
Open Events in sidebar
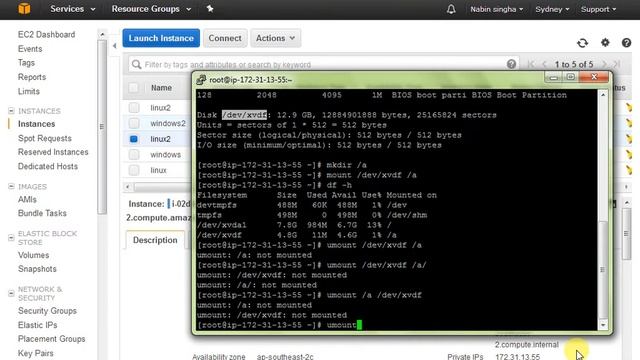click(x=30, y=49)
